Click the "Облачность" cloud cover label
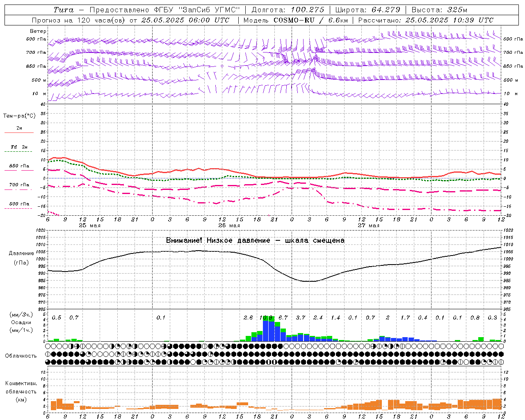Image resolution: width=525 pixels, height=420 pixels. tap(21, 356)
